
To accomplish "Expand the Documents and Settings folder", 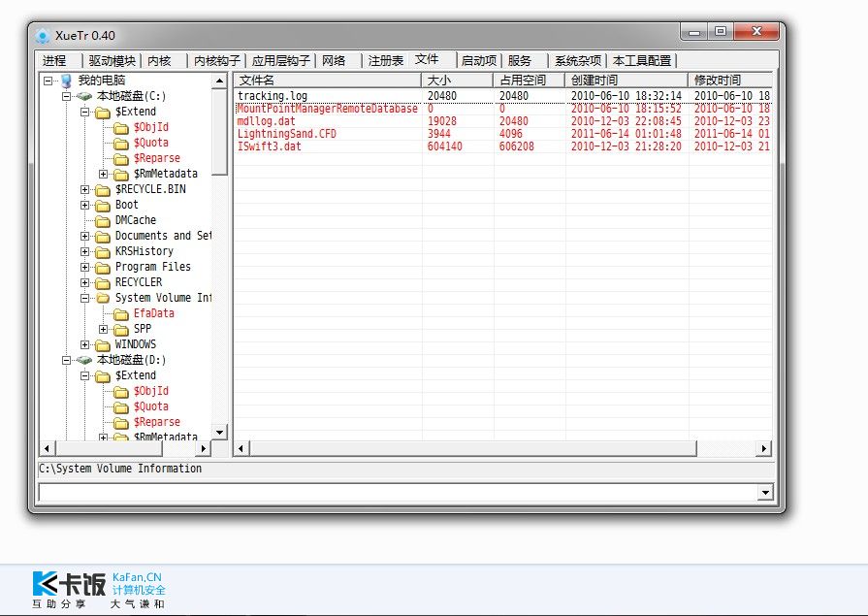I will pyautogui.click(x=84, y=236).
